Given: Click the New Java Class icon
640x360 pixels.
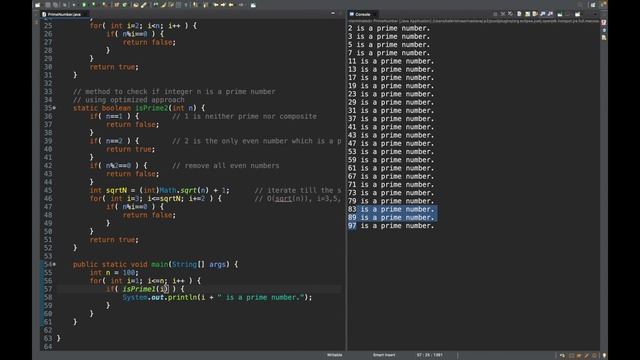Looking at the screenshot, I should tap(124, 5).
